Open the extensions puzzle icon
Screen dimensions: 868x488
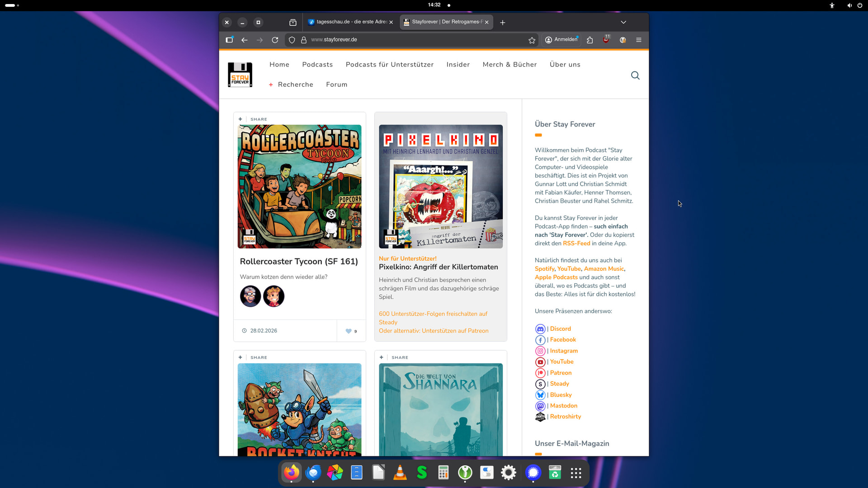click(x=590, y=40)
